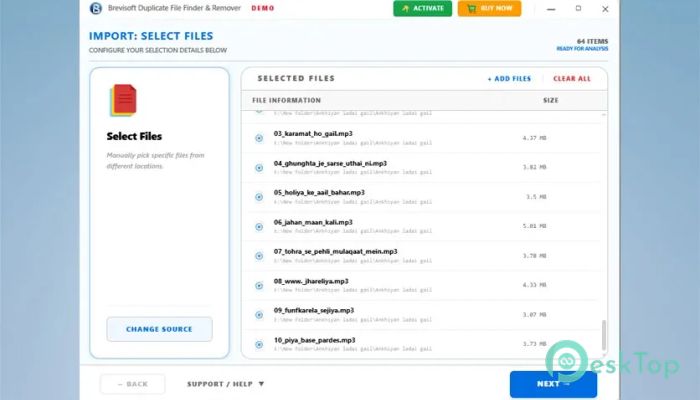Screen dimensions: 700x400
Task: Click the BACK button
Action: click(x=133, y=384)
